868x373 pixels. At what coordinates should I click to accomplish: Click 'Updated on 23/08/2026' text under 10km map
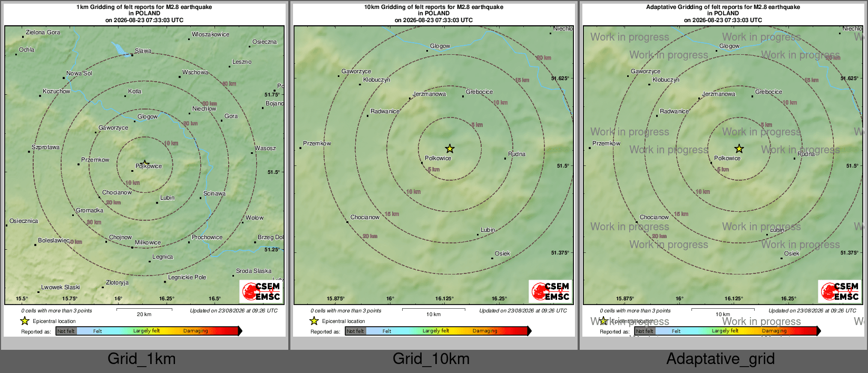pyautogui.click(x=523, y=311)
